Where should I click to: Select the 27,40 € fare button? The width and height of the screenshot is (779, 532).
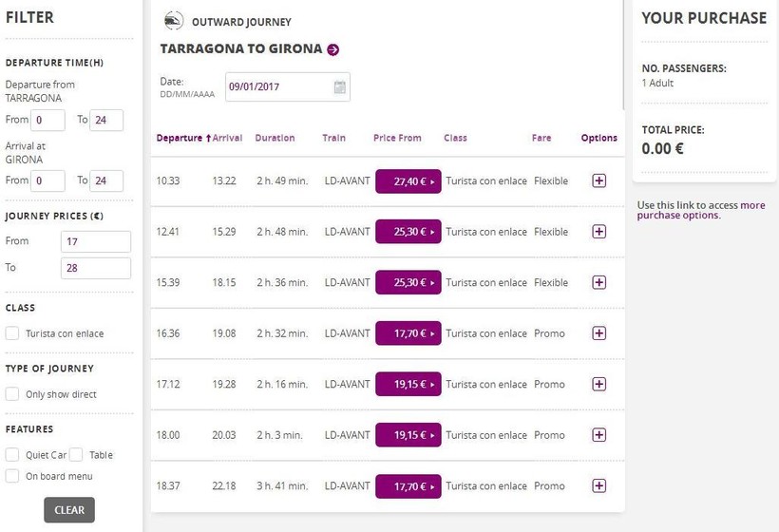point(408,180)
